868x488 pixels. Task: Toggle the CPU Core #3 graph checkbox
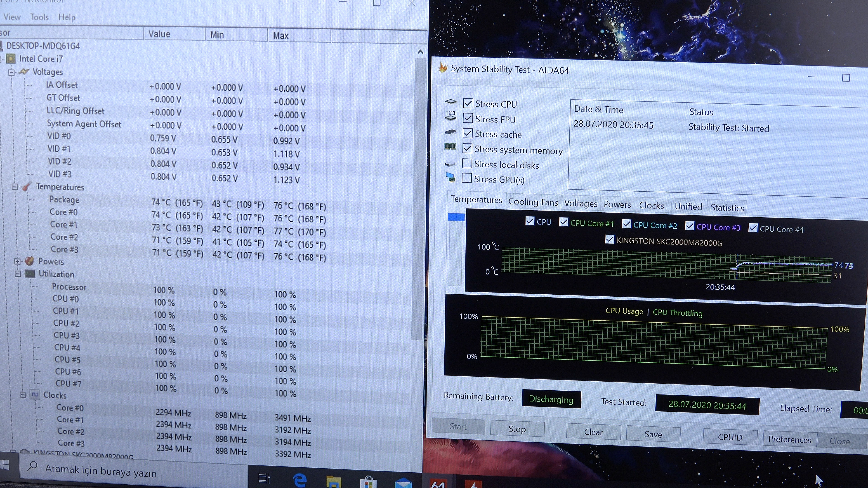(x=690, y=226)
